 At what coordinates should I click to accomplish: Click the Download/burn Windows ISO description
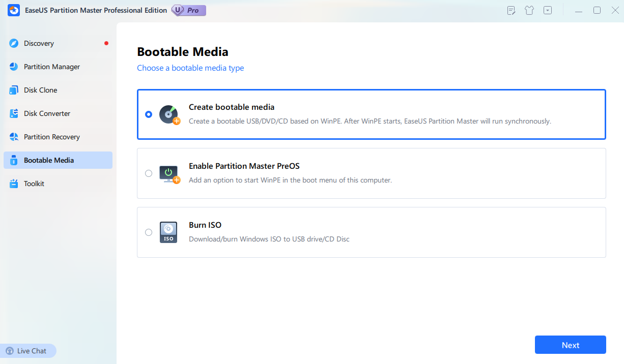coord(269,239)
